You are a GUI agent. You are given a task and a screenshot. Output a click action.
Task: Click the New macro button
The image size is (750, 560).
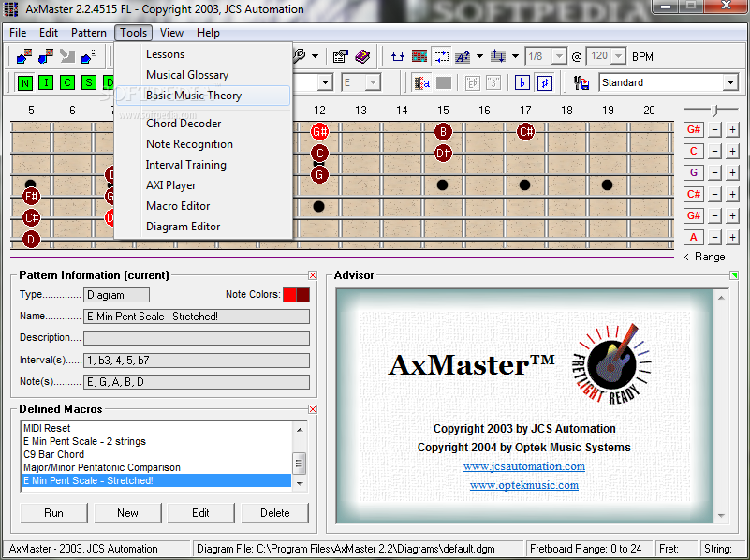click(127, 512)
